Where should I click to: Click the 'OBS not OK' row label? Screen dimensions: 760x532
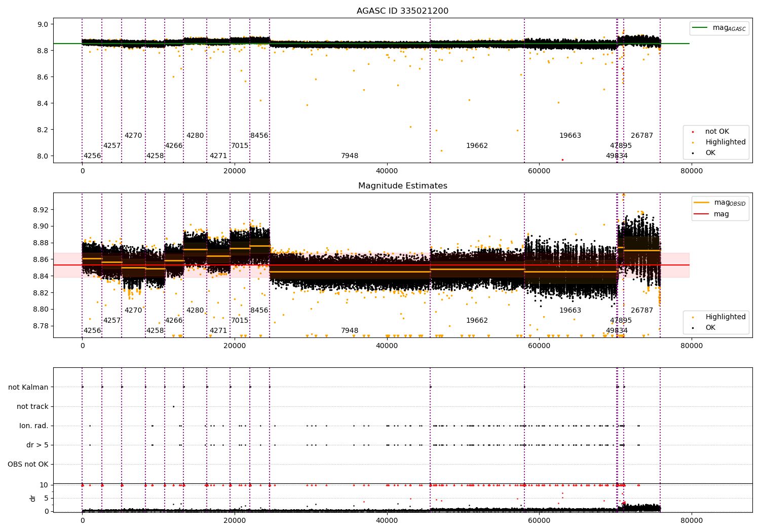click(28, 464)
